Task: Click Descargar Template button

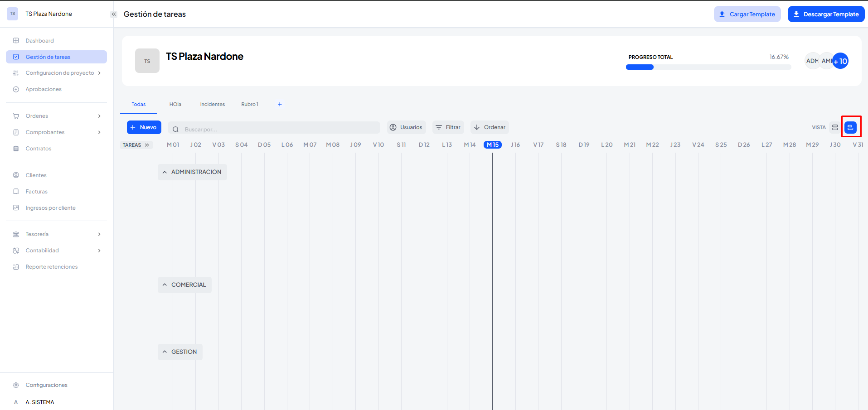Action: (826, 14)
